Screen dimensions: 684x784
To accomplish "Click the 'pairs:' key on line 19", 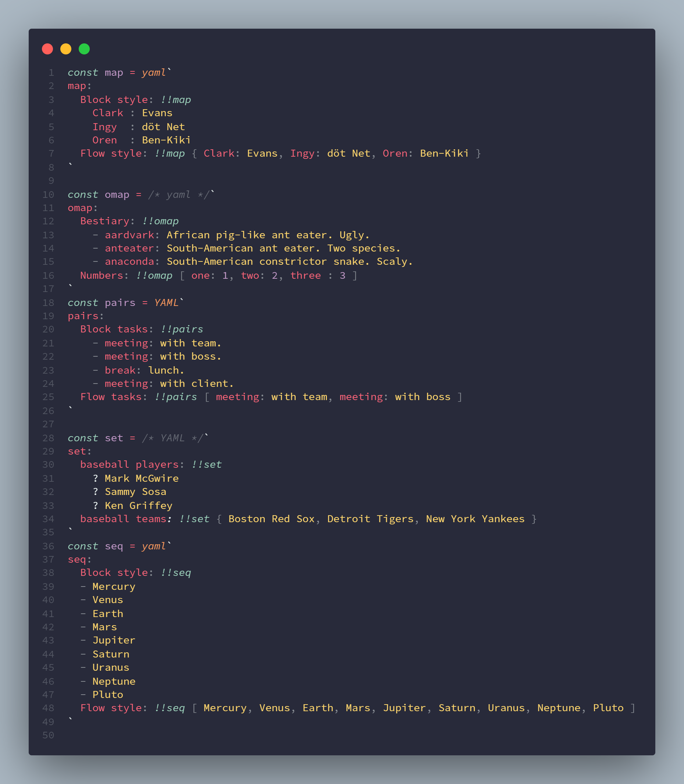I will [85, 316].
